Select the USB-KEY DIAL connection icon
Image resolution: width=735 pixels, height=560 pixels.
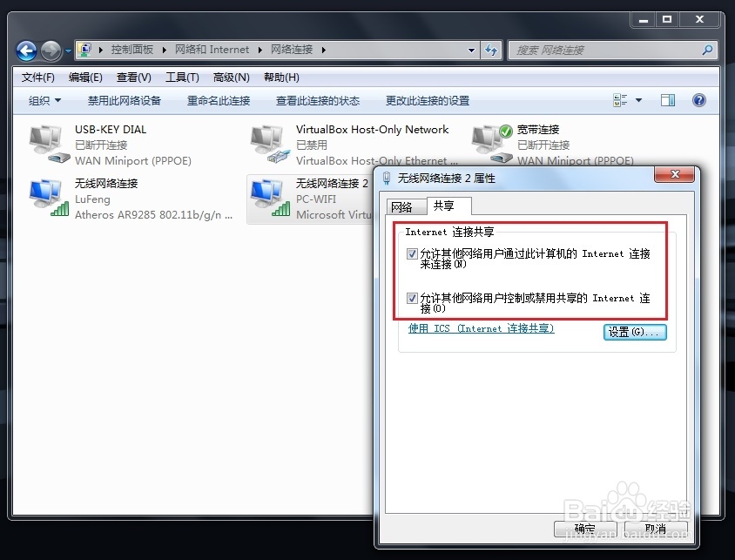[48, 145]
